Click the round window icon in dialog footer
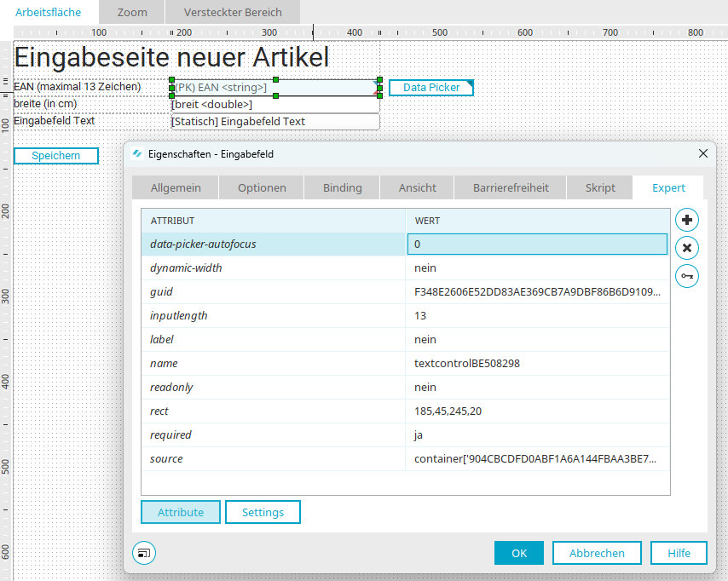Image resolution: width=728 pixels, height=581 pixels. tap(144, 553)
